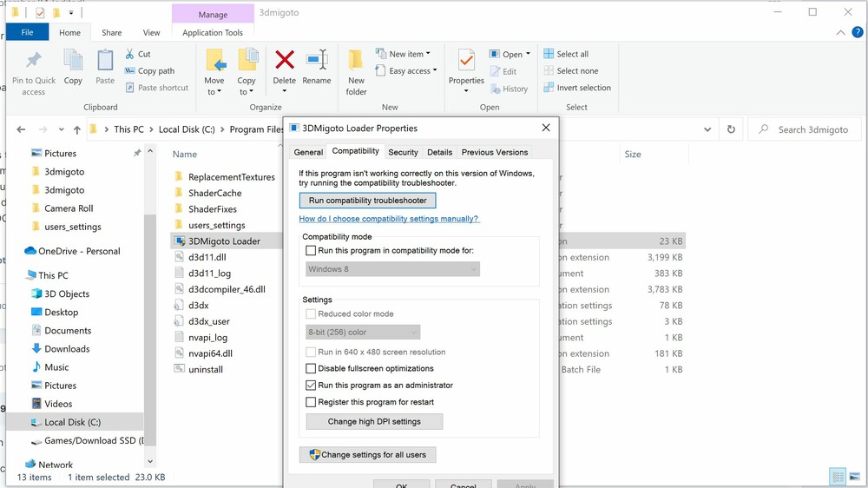Check Register this program for restart
The image size is (868, 488).
[x=311, y=401]
